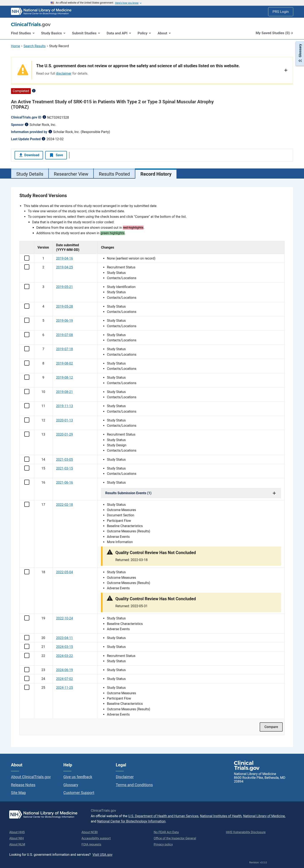Open version submitted 2022-02-18

tap(64, 505)
